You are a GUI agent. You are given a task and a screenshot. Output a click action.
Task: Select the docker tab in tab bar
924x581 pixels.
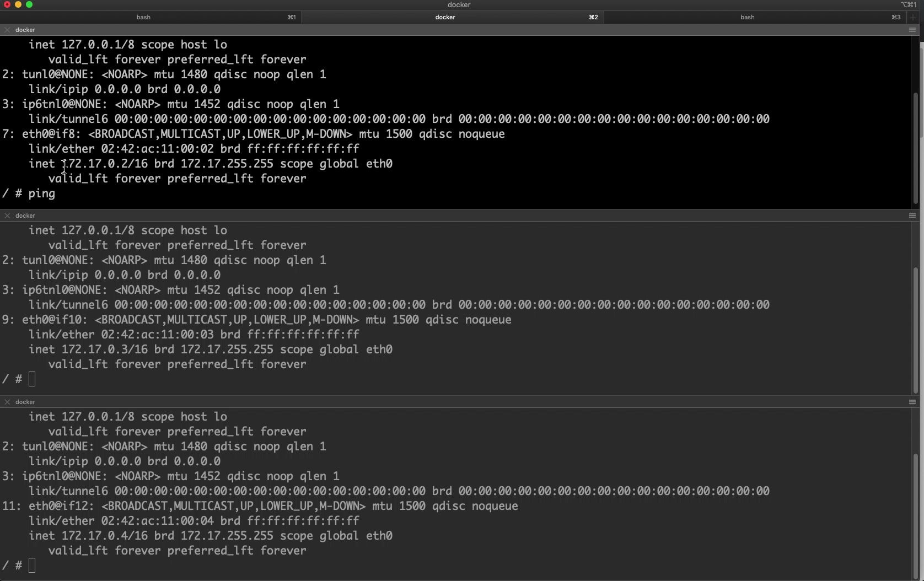coord(453,17)
